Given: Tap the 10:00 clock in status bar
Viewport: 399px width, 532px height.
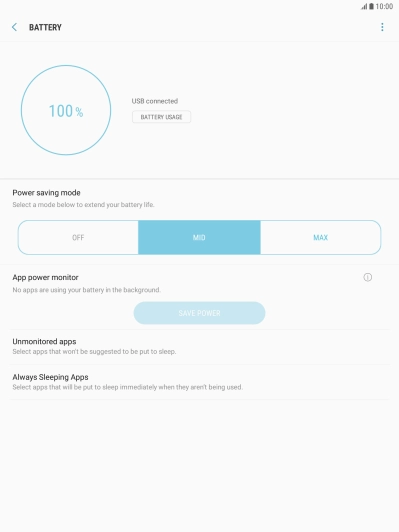Looking at the screenshot, I should click(384, 6).
